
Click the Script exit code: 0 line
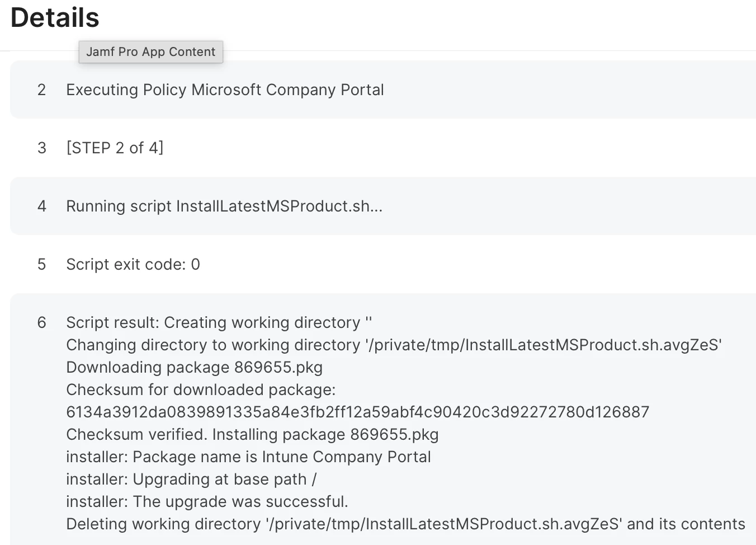(x=133, y=265)
